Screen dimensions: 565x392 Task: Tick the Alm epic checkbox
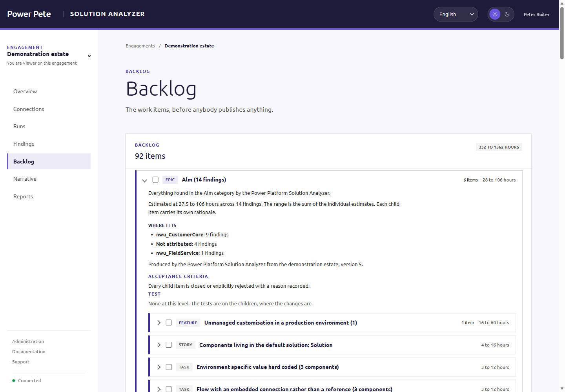coord(155,180)
